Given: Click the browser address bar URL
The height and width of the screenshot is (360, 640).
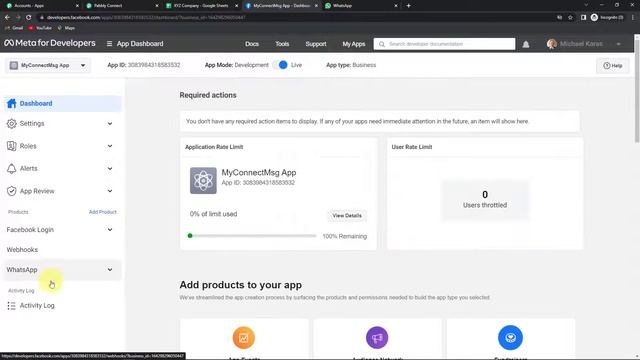Looking at the screenshot, I should (x=146, y=17).
